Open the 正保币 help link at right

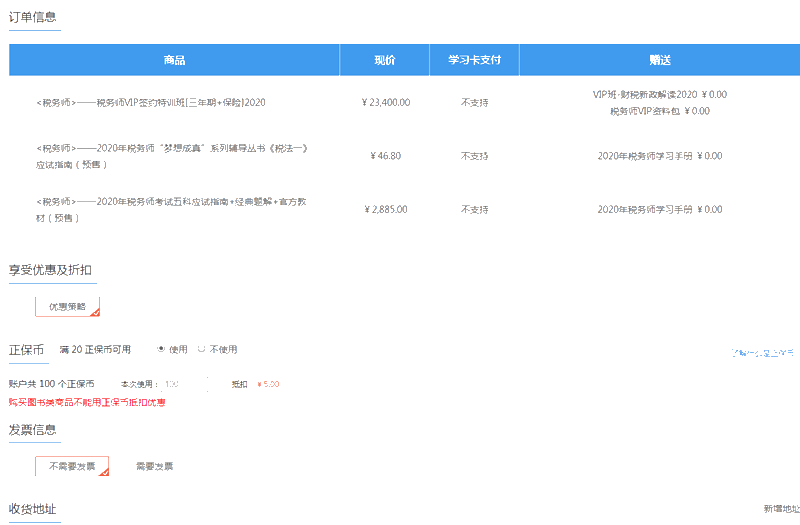click(x=763, y=353)
